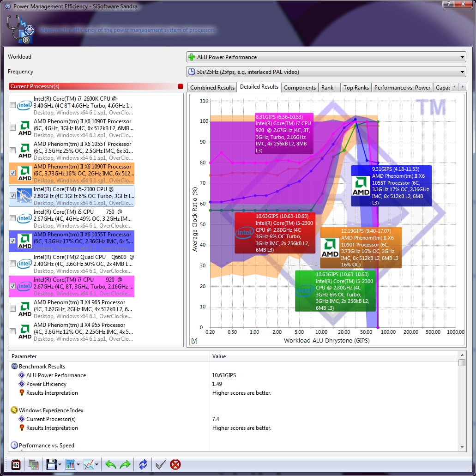Image resolution: width=476 pixels, height=476 pixels.
Task: Click the green i5-2300 chart label box
Action: click(336, 291)
